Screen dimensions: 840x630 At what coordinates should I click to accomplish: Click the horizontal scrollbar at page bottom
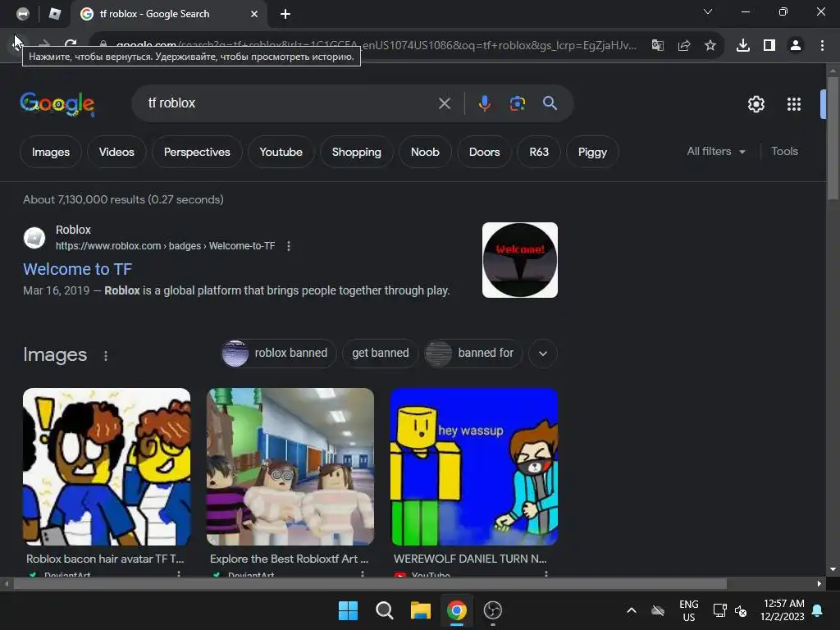click(x=370, y=584)
